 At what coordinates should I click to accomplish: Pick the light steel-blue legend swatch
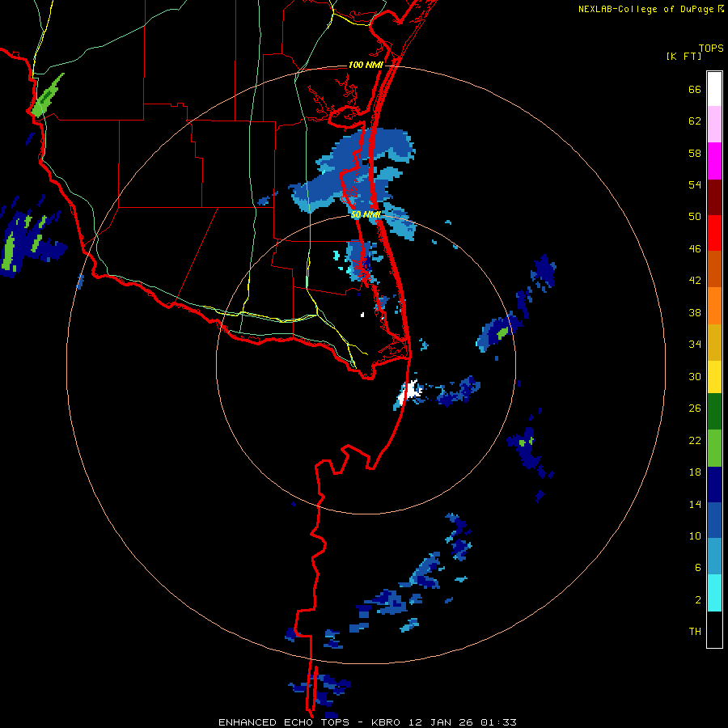pyautogui.click(x=714, y=557)
